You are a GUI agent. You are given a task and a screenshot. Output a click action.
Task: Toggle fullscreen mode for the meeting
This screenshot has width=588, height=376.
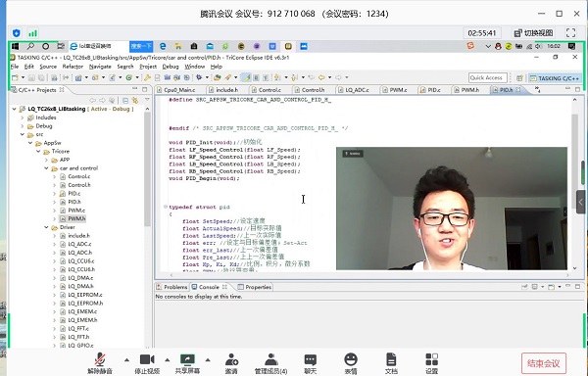click(x=570, y=33)
